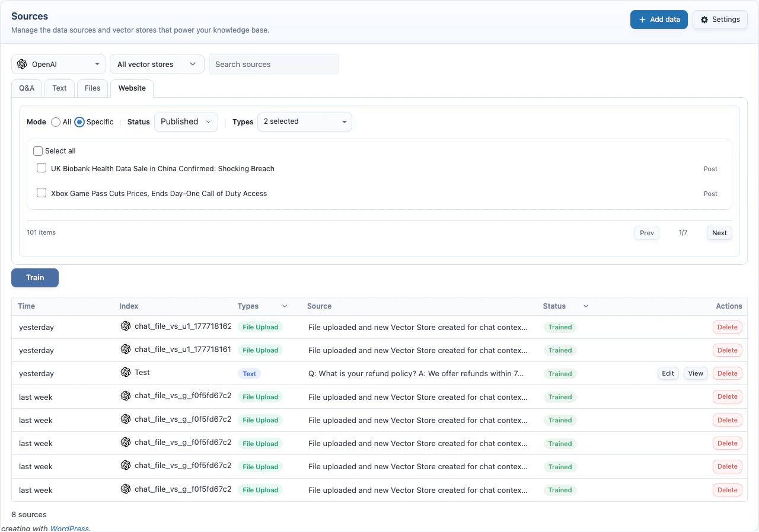The height and width of the screenshot is (532, 759).
Task: Open the All vector stores dropdown
Action: click(x=157, y=63)
